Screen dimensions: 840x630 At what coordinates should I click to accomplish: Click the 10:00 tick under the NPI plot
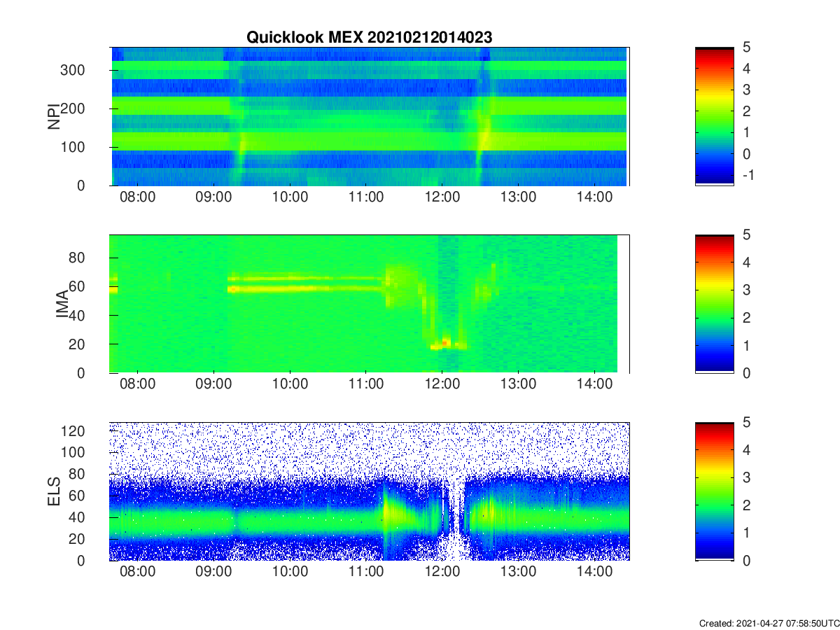point(290,197)
